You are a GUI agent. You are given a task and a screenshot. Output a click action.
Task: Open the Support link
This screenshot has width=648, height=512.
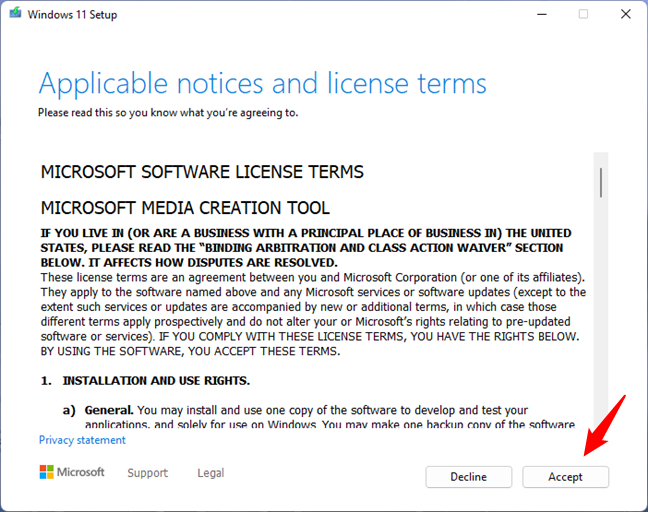click(x=148, y=473)
